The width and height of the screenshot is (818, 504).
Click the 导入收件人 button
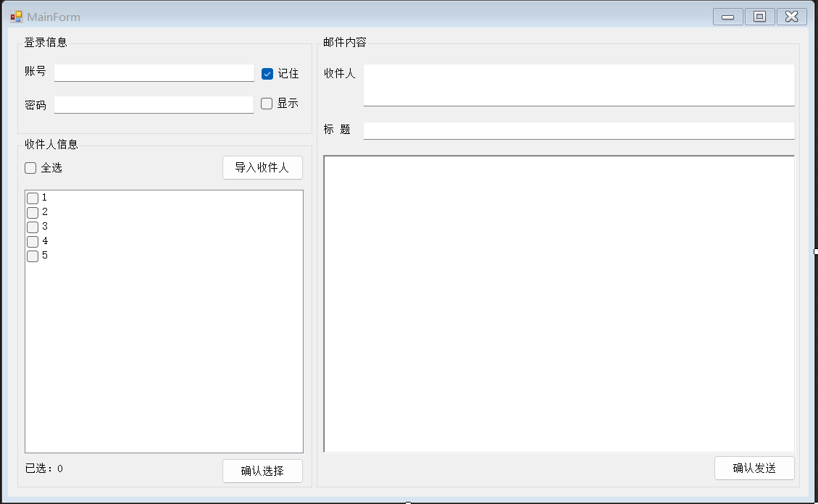[262, 168]
